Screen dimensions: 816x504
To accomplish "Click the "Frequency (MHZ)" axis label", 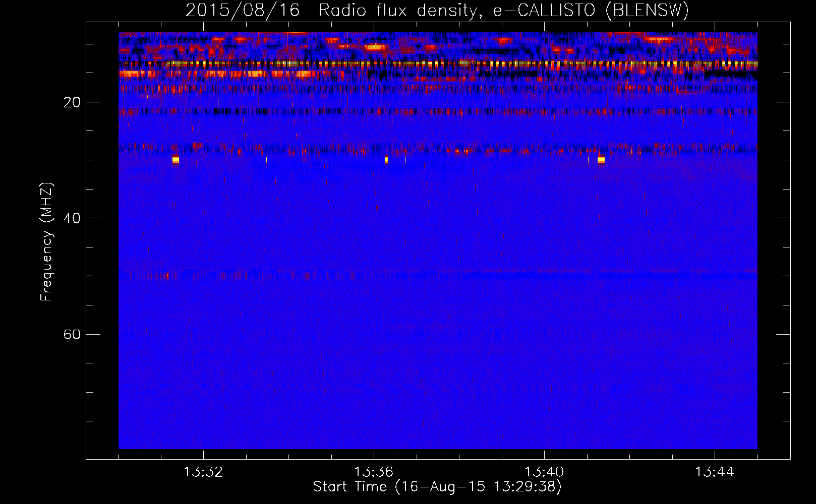I will (x=46, y=242).
